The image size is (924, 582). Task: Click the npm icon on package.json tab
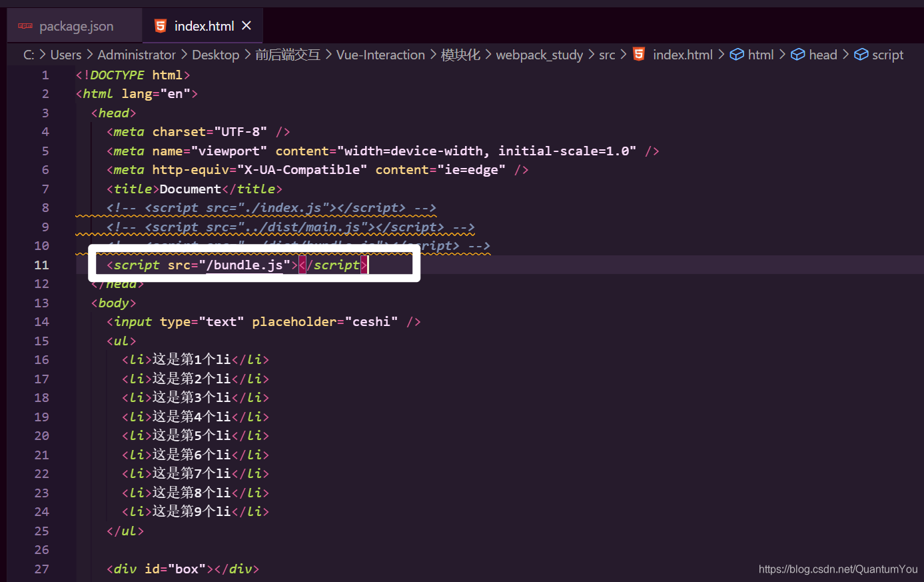pyautogui.click(x=25, y=26)
